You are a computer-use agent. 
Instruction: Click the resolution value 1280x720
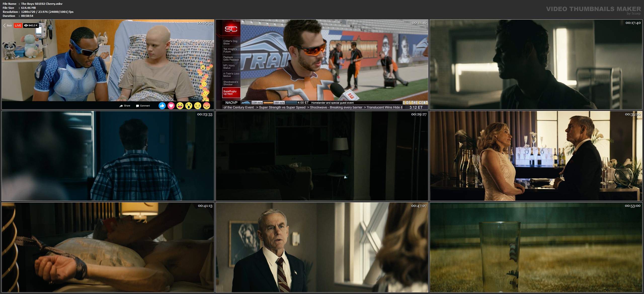click(x=28, y=12)
